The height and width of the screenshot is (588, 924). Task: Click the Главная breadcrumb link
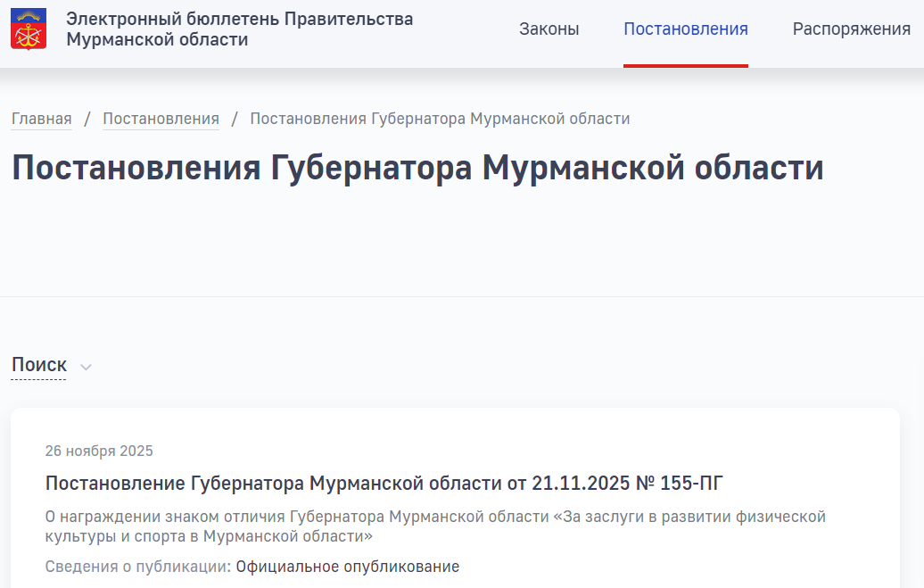coord(42,119)
